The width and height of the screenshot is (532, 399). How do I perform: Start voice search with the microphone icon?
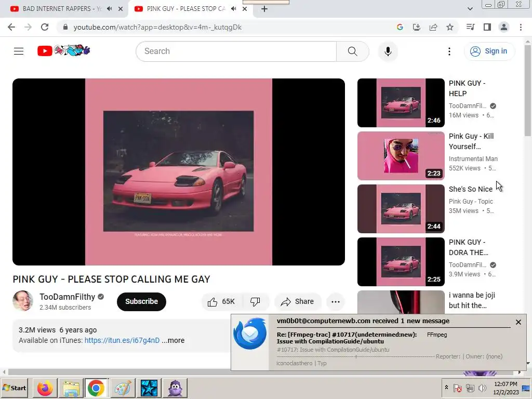(x=388, y=51)
